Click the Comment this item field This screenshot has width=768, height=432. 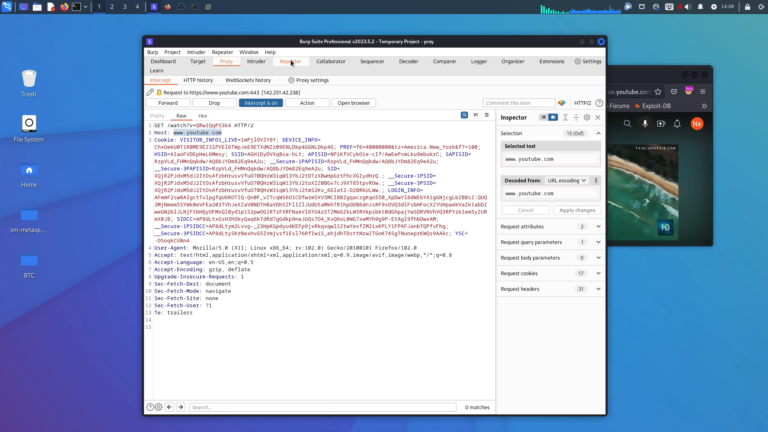519,103
